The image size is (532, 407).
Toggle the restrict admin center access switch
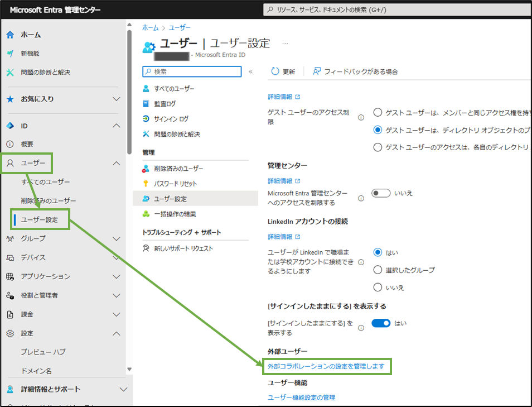[x=381, y=193]
